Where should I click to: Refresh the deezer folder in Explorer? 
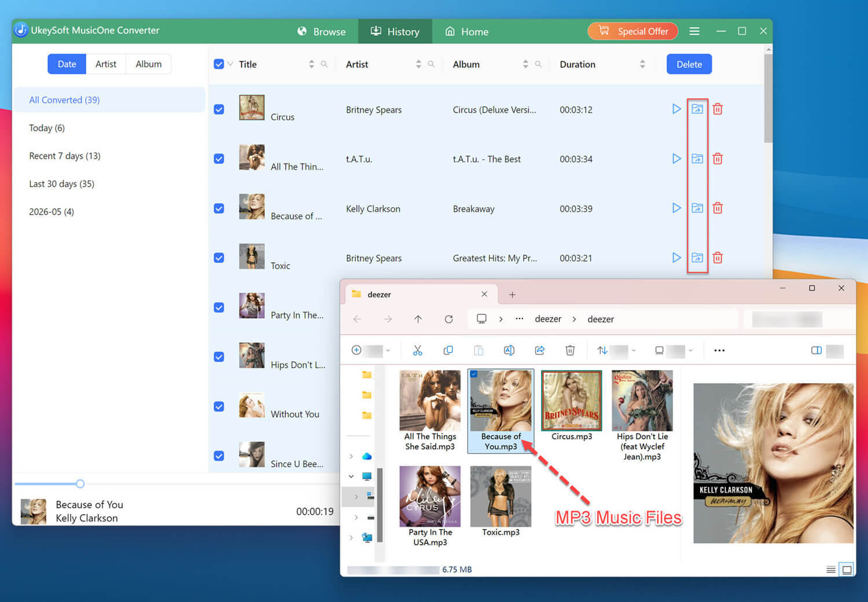click(x=448, y=319)
